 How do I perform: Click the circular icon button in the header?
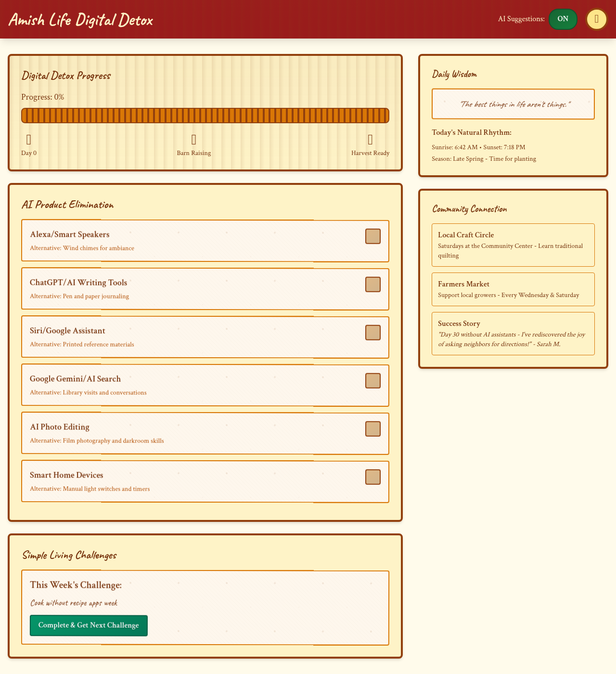click(596, 19)
